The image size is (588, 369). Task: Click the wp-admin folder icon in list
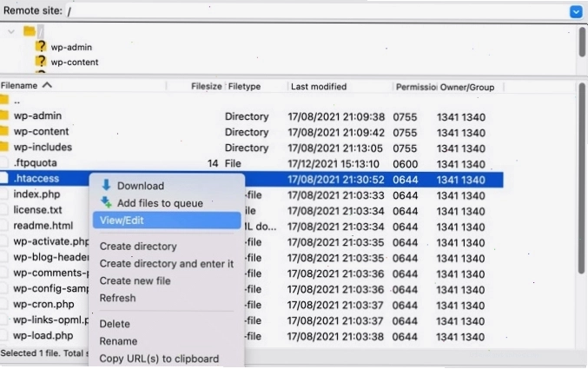4,115
